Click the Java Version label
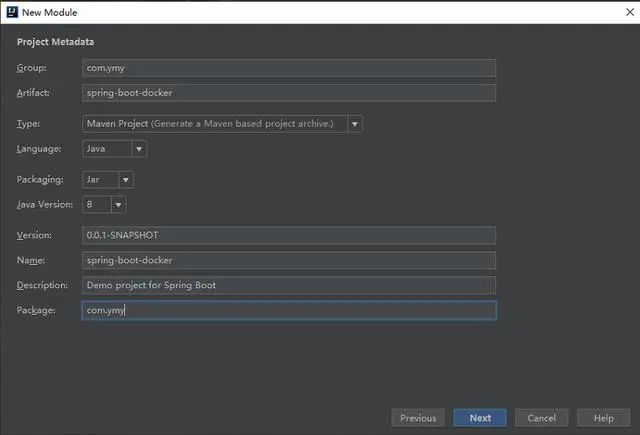Screen dimensions: 640x435 [44, 205]
